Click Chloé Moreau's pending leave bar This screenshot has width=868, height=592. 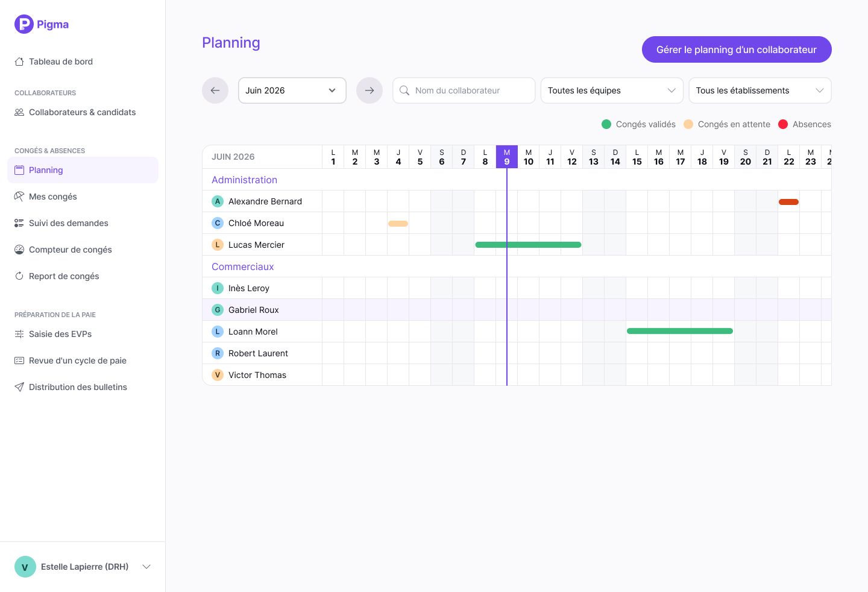point(398,224)
